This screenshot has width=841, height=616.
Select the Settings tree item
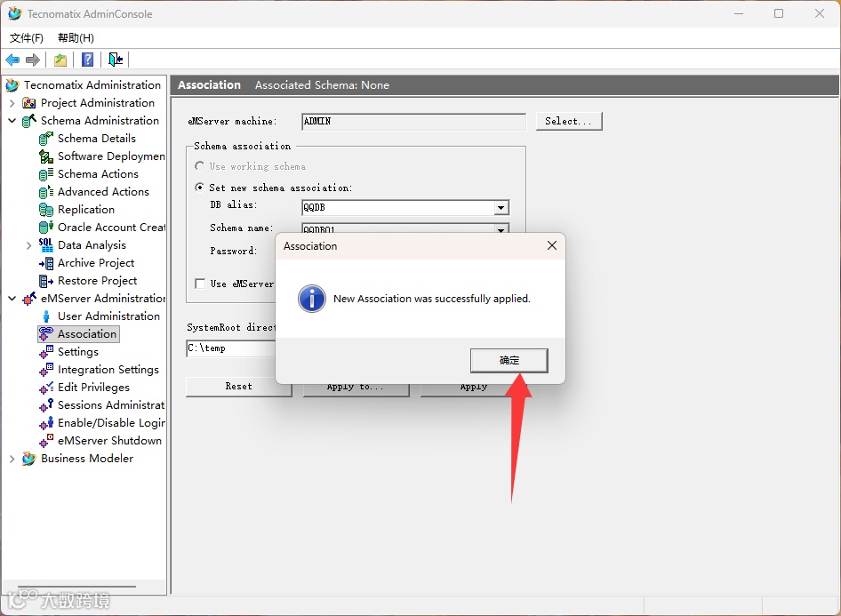click(x=77, y=352)
